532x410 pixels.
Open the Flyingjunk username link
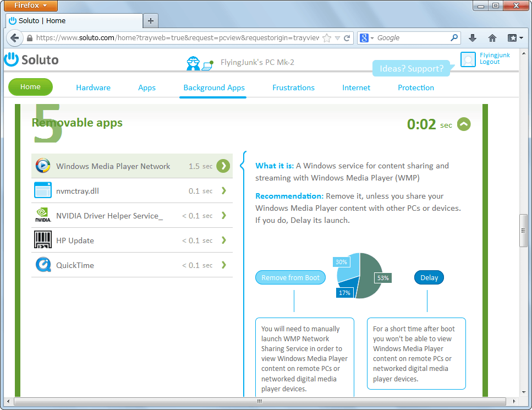[x=495, y=55]
